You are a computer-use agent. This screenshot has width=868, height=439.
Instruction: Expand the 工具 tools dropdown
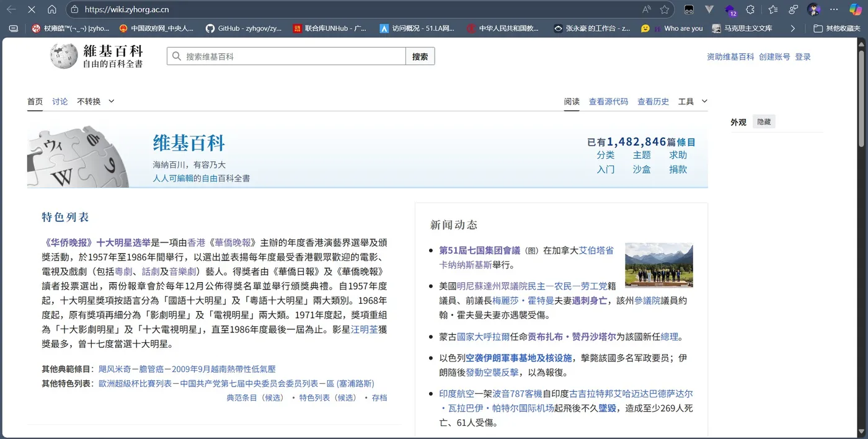coord(693,101)
